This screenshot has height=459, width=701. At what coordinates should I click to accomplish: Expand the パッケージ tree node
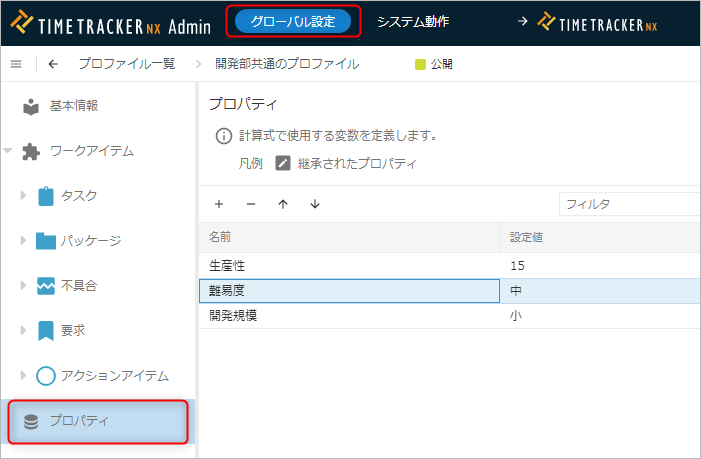coord(24,240)
